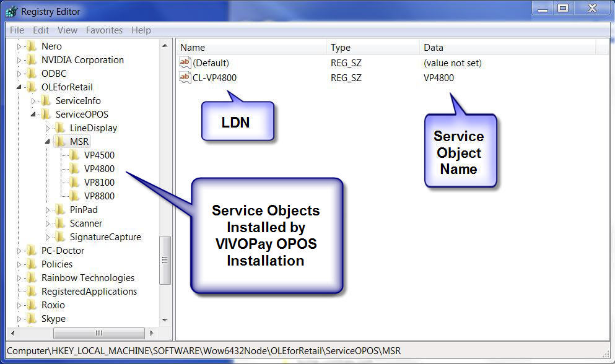The width and height of the screenshot is (615, 364).
Task: Click the Scanner folder icon
Action: [x=60, y=223]
